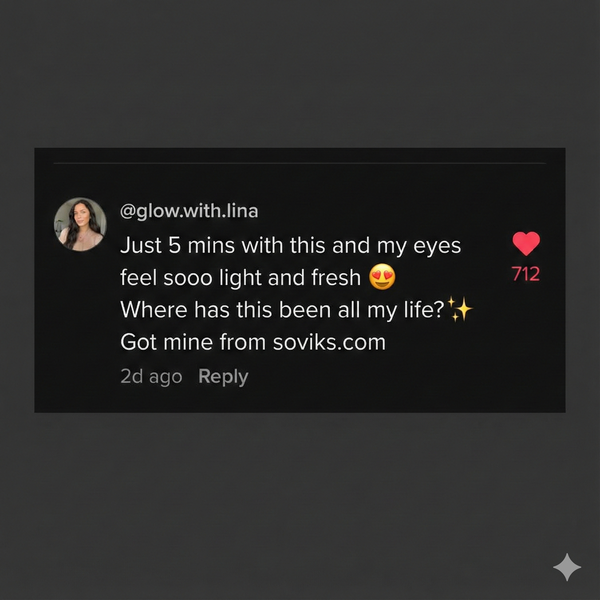Click the 712 likes count
600x600 pixels.
(526, 274)
